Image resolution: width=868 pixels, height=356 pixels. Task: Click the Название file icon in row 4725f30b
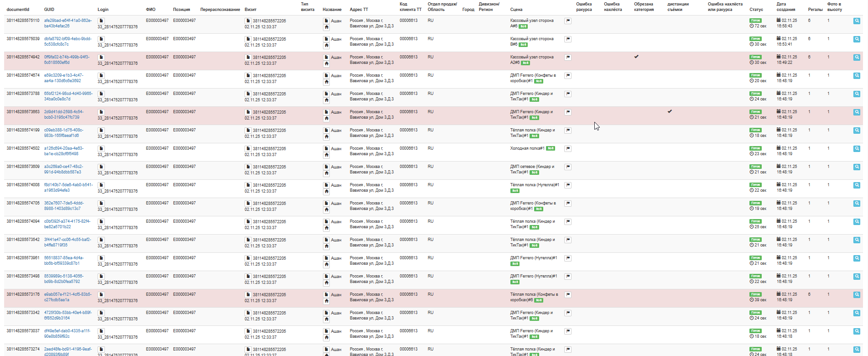click(x=326, y=313)
